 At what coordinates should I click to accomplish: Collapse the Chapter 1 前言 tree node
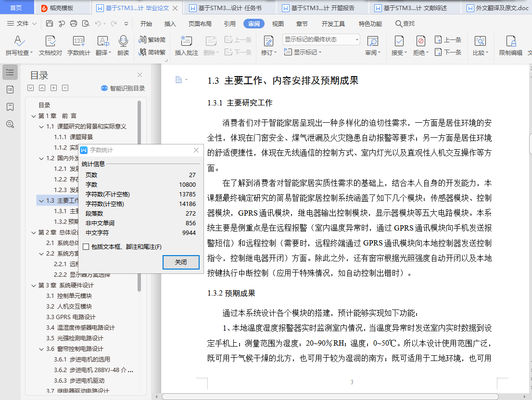coord(34,116)
